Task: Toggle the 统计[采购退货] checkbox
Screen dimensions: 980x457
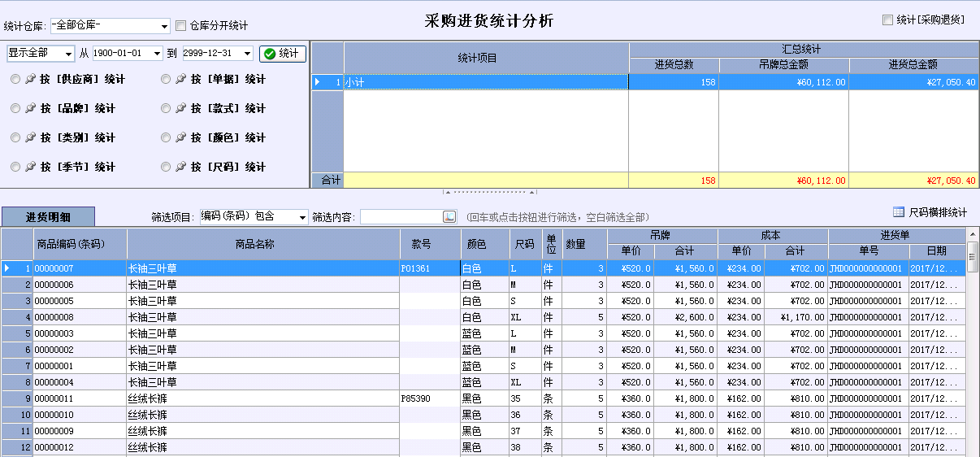Action: tap(887, 20)
